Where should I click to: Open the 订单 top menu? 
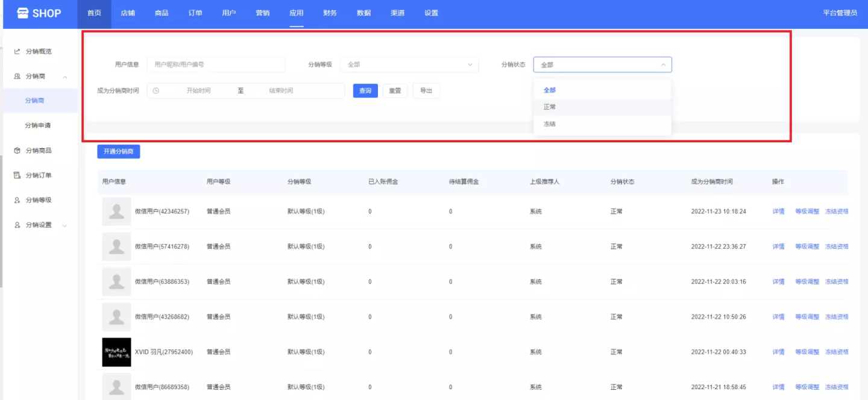click(195, 13)
